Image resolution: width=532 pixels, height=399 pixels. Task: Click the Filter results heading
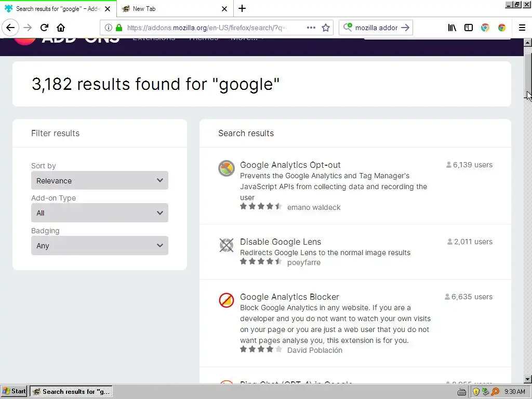(55, 134)
